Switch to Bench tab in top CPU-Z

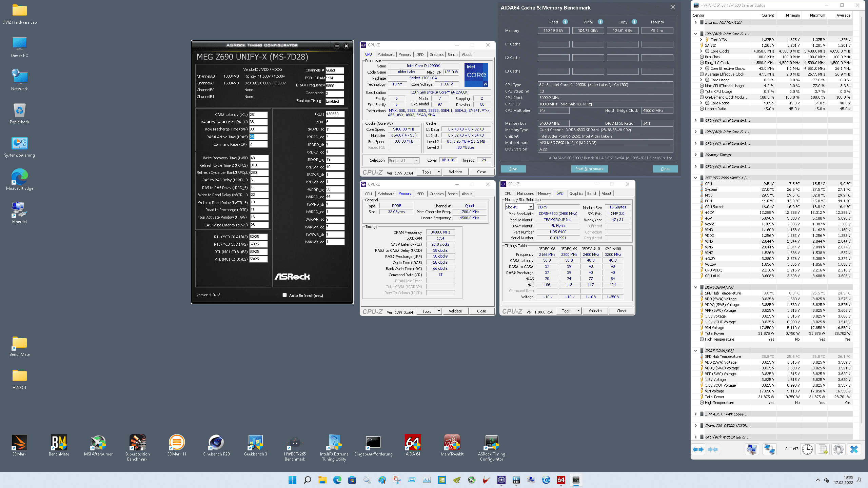tap(452, 55)
